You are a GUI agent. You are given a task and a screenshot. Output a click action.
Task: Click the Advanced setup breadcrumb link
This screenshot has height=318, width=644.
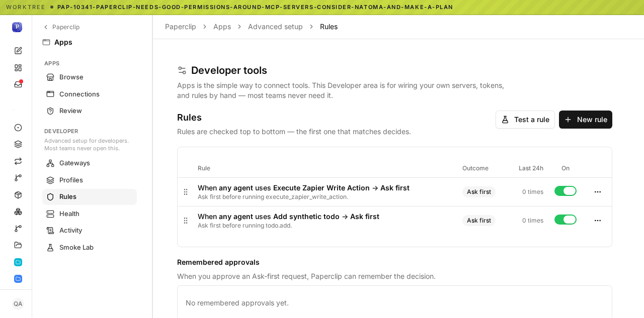tap(275, 27)
